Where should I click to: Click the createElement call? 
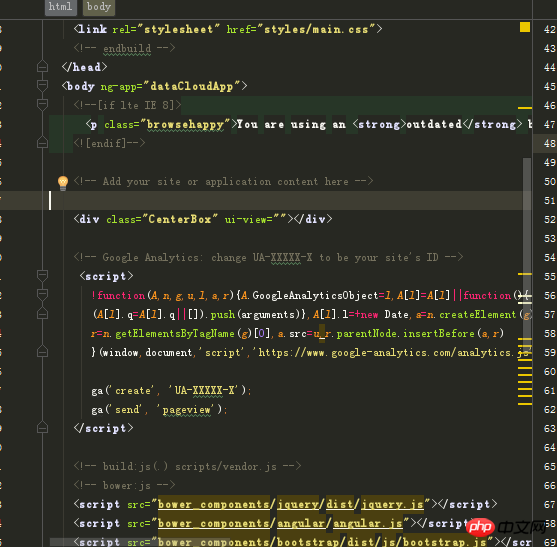477,314
